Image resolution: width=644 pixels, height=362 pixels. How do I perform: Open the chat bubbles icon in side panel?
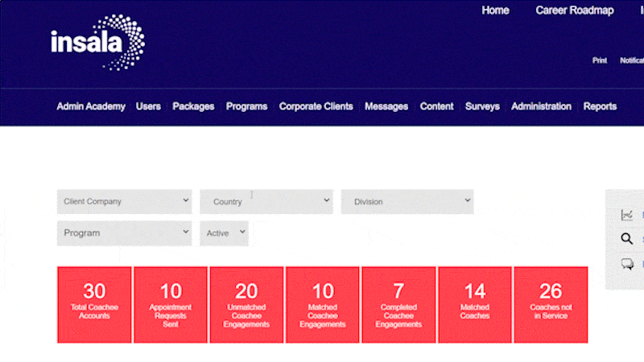pos(627,264)
